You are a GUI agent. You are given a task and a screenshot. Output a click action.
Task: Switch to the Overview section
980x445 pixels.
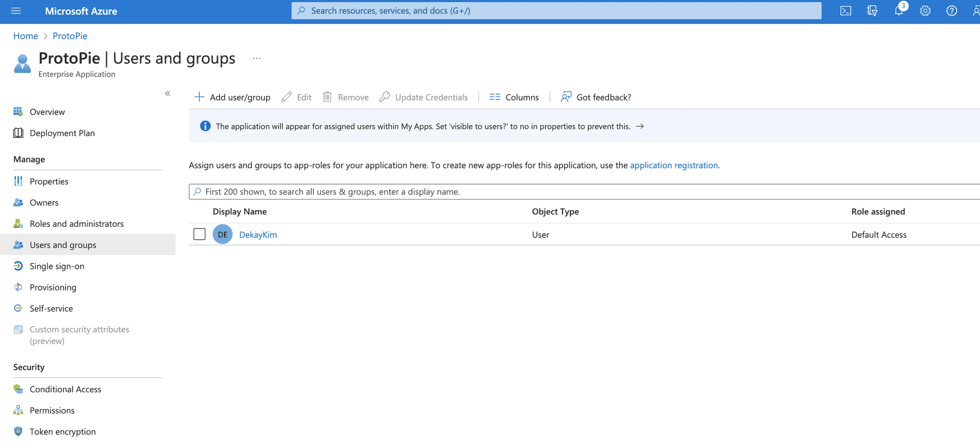pyautogui.click(x=47, y=112)
